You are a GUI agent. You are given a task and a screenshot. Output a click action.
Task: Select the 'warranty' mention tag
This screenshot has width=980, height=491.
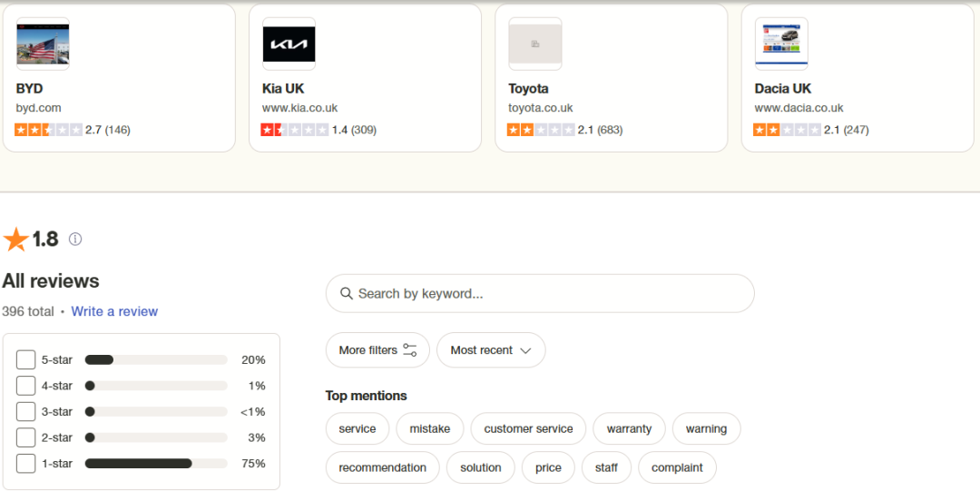[629, 429]
